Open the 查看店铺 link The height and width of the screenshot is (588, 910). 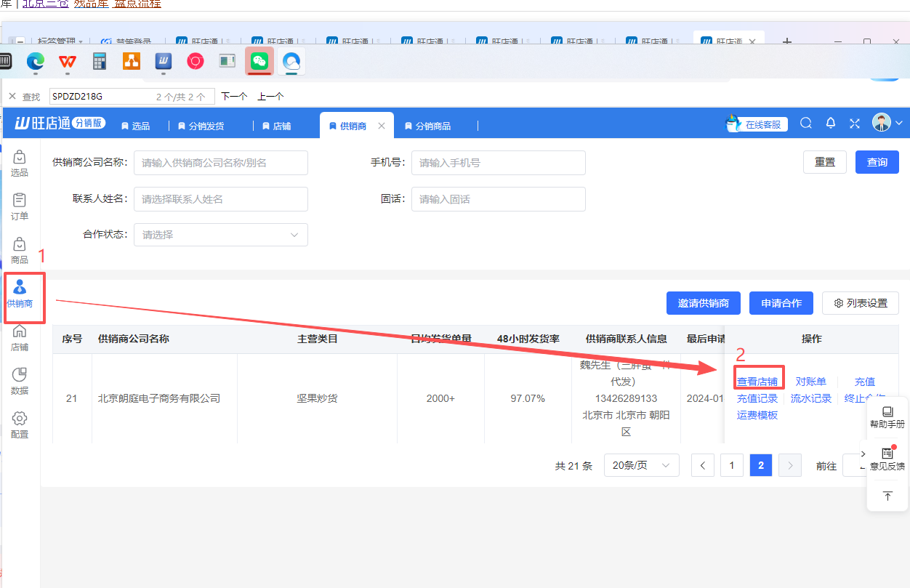[757, 382]
